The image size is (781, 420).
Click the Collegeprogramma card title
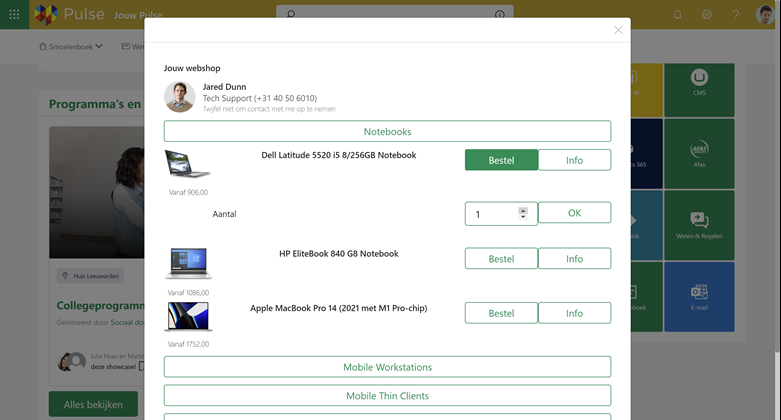tap(100, 305)
